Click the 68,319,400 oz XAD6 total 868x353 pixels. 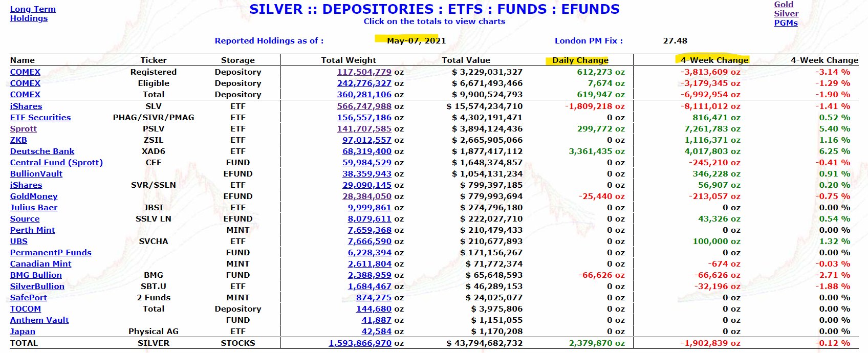coord(367,151)
